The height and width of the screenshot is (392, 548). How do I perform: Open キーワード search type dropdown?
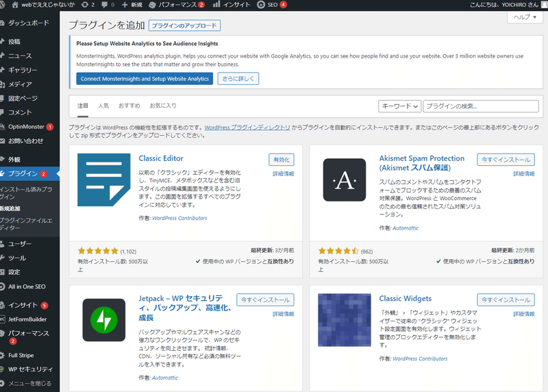click(399, 106)
